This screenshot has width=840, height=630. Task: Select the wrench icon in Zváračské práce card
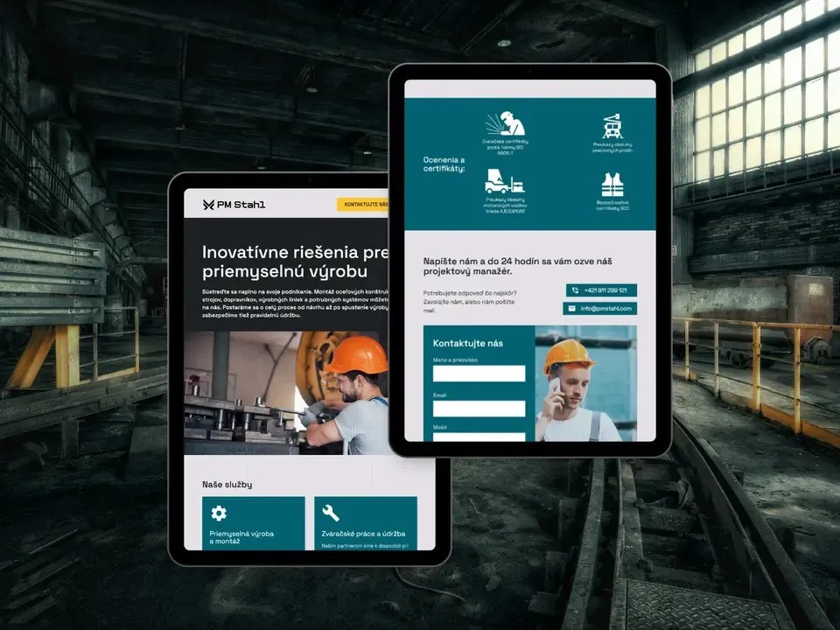331,514
